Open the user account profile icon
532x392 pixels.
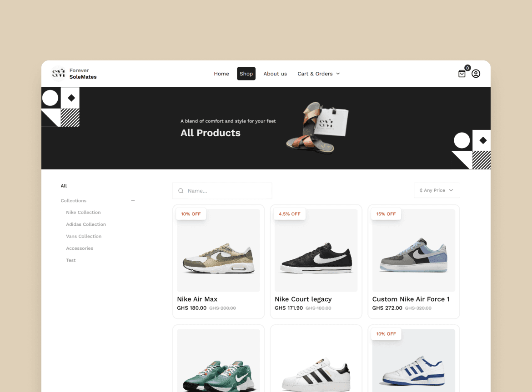point(476,74)
